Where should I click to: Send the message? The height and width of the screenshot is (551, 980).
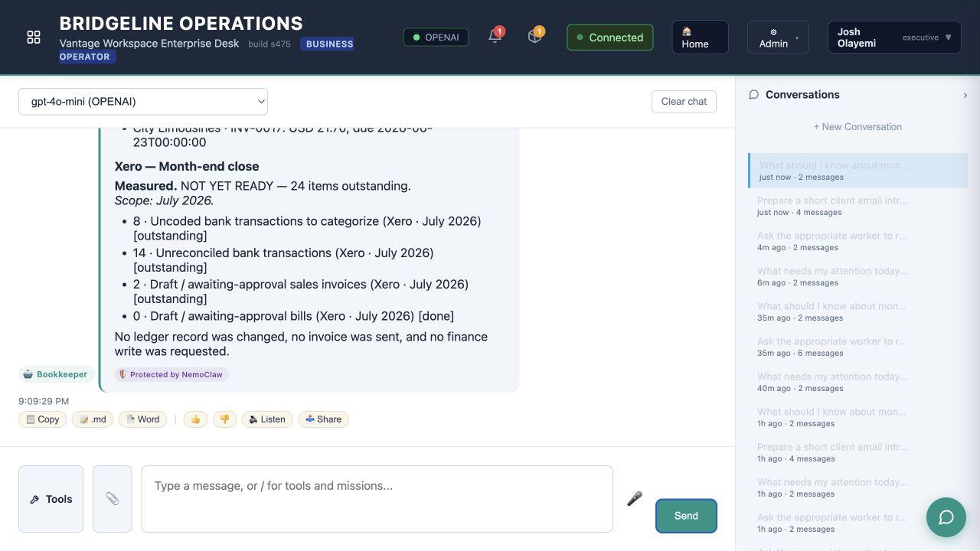686,516
